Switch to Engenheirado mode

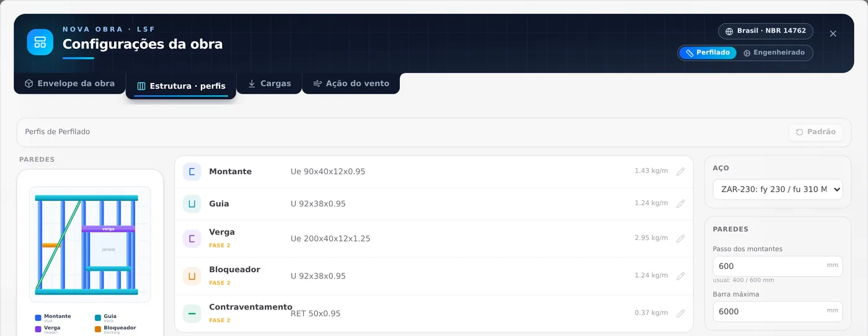tap(774, 53)
